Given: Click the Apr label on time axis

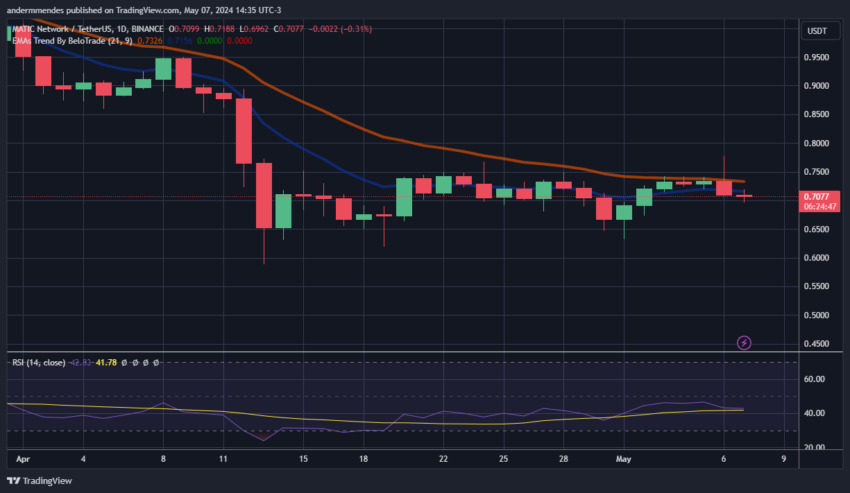Looking at the screenshot, I should [23, 459].
